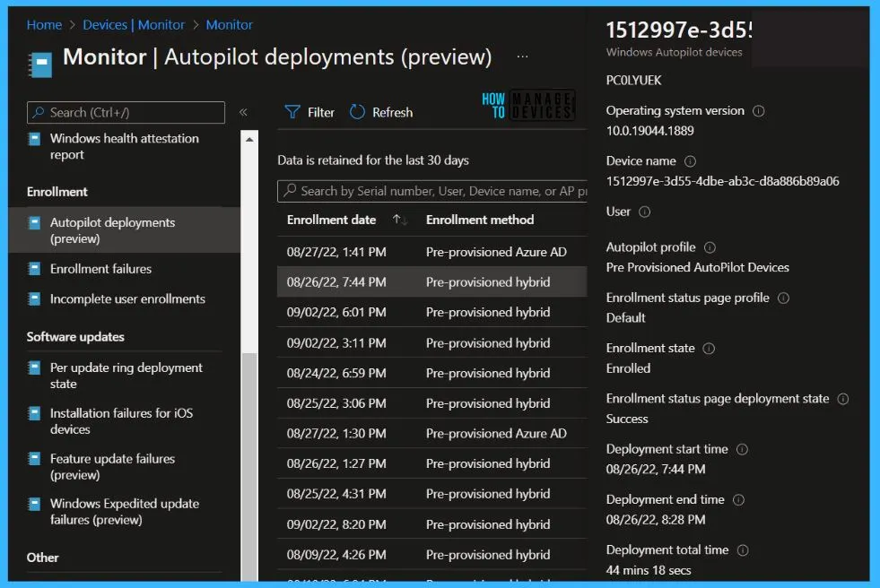Click the Windows Expedited update failures icon
This screenshot has width=880, height=588.
pyautogui.click(x=34, y=504)
